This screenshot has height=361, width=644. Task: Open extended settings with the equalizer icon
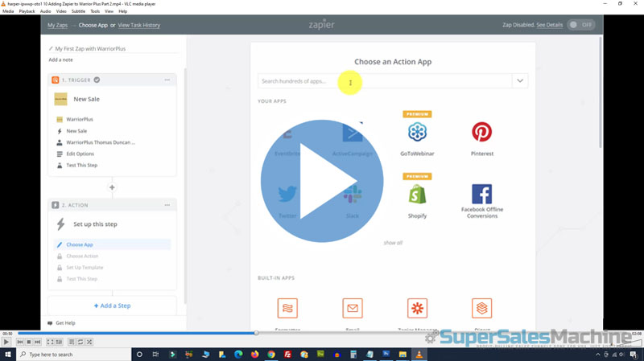pyautogui.click(x=59, y=342)
